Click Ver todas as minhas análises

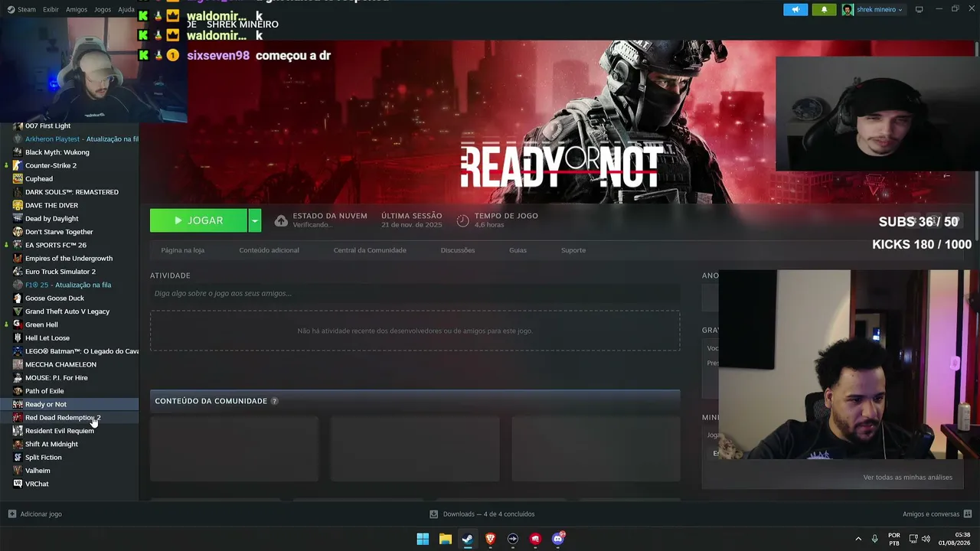(x=908, y=478)
